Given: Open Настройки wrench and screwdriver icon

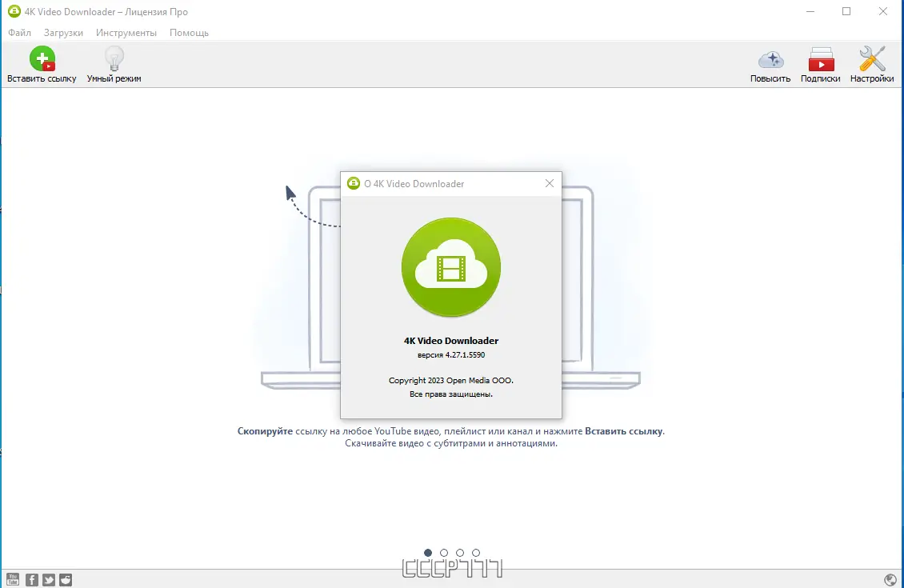Looking at the screenshot, I should pos(872,59).
